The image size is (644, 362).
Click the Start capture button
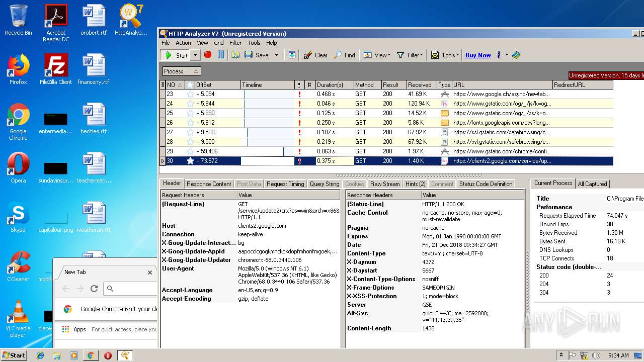coord(176,55)
